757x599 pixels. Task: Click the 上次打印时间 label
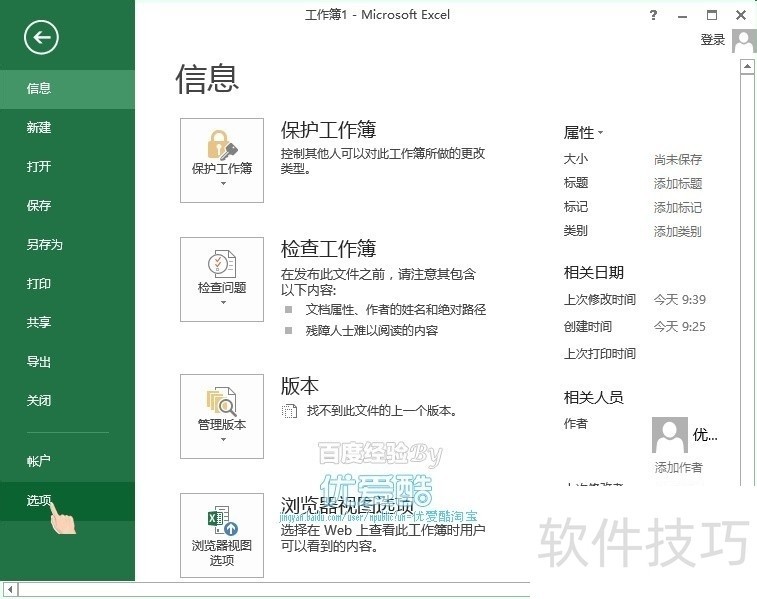tap(600, 354)
